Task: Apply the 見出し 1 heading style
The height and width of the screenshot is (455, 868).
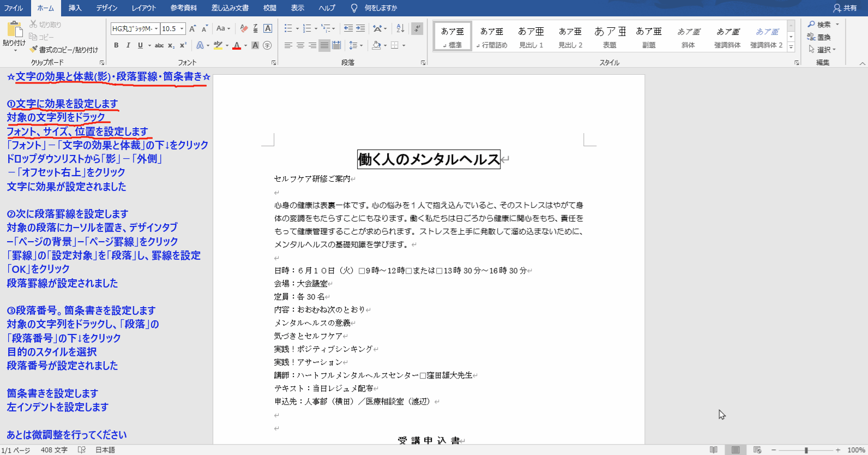Action: click(x=531, y=37)
